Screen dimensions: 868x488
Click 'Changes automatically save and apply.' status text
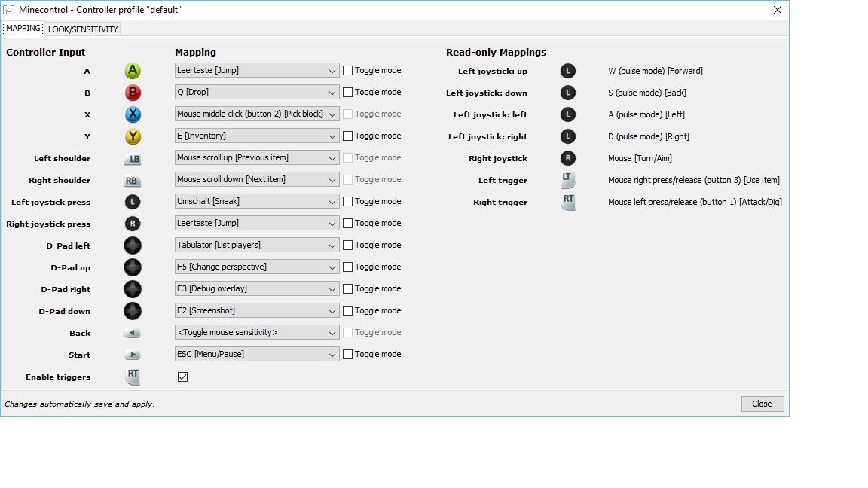click(x=79, y=404)
